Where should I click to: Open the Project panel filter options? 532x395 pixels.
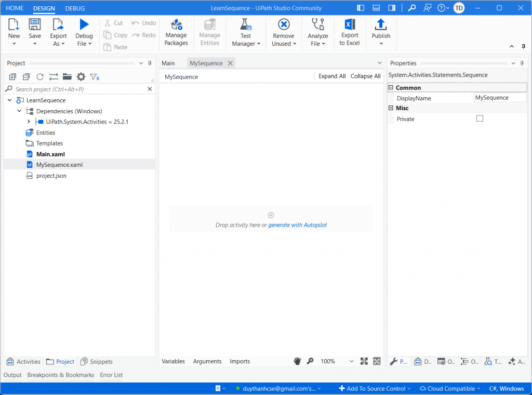click(x=95, y=77)
